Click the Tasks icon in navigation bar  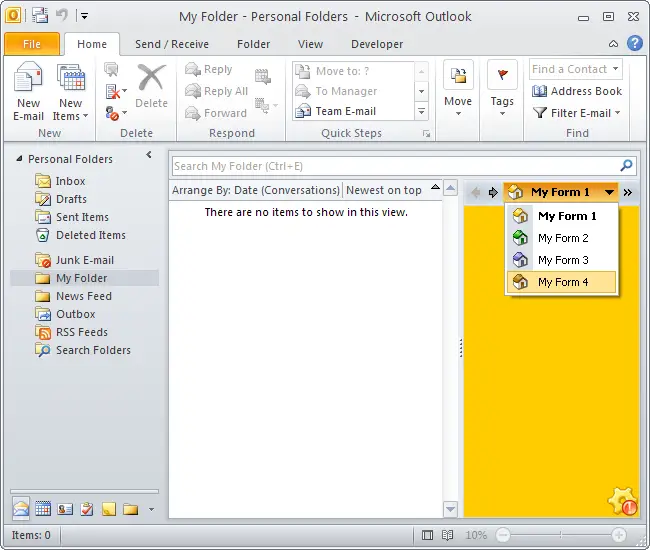pos(87,509)
